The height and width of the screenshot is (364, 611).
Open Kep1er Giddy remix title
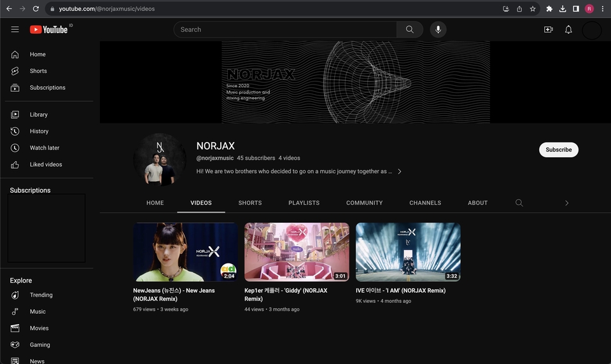[x=286, y=295]
